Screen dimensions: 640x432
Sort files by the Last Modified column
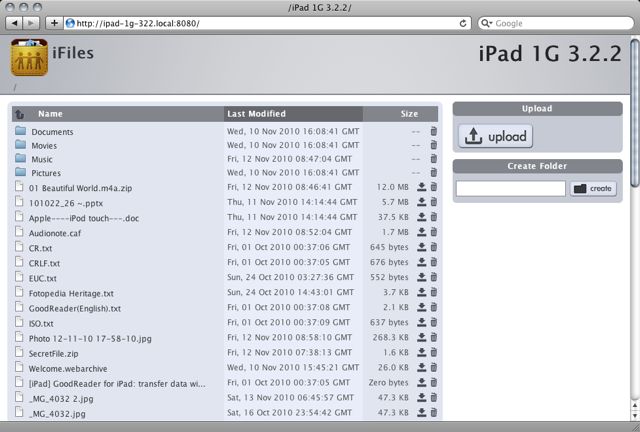pos(293,114)
